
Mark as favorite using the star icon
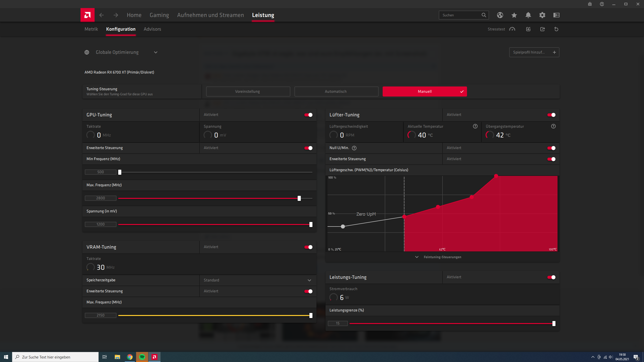[514, 15]
